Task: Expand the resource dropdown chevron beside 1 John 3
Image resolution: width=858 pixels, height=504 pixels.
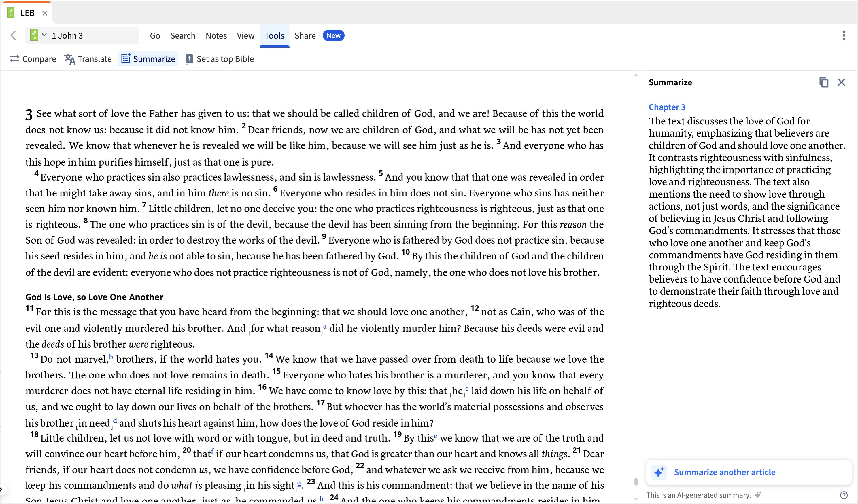Action: (x=44, y=35)
